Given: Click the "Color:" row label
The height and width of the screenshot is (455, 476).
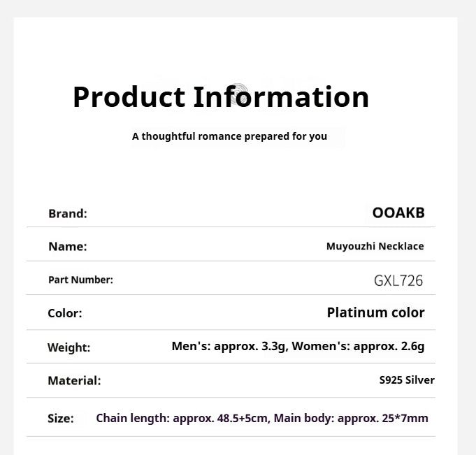Looking at the screenshot, I should pyautogui.click(x=65, y=314).
